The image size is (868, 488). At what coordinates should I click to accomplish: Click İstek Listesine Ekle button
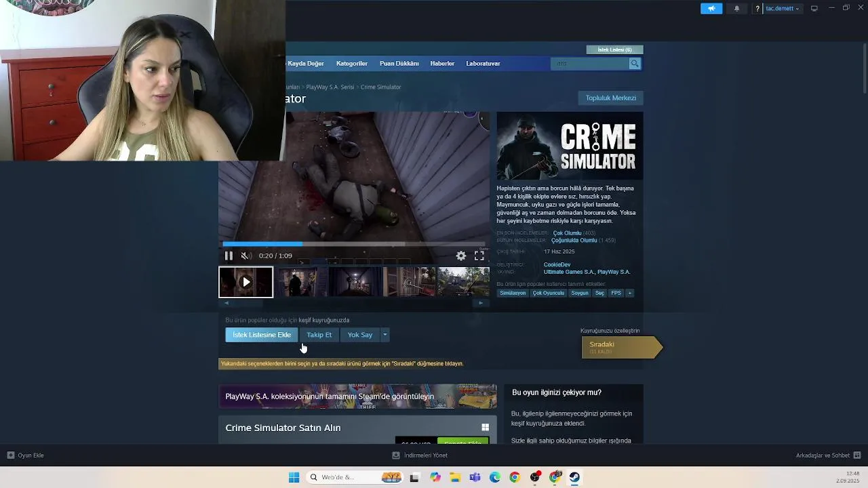pyautogui.click(x=262, y=335)
